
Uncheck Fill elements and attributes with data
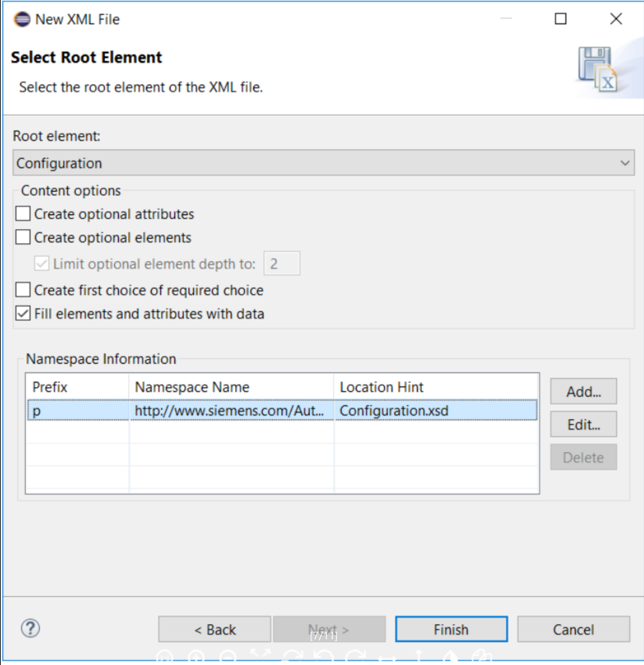[23, 314]
